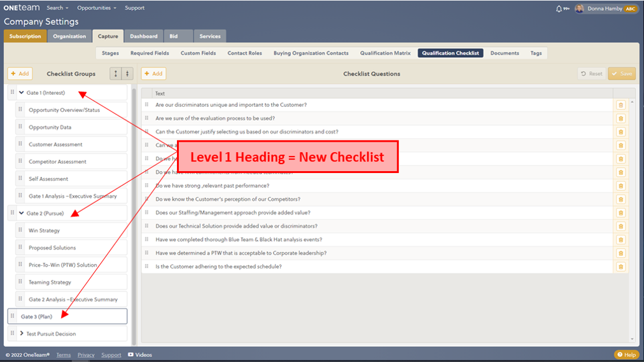This screenshot has width=644, height=362.
Task: Delete question about PTW acceptable to Corporate leadership
Action: pyautogui.click(x=620, y=253)
